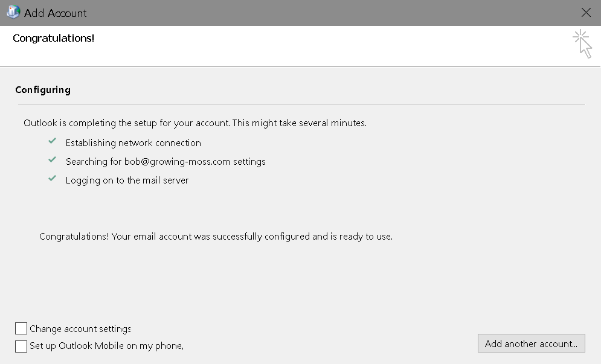Click the Set up Outlook Mobile label text
The image size is (601, 364).
106,346
